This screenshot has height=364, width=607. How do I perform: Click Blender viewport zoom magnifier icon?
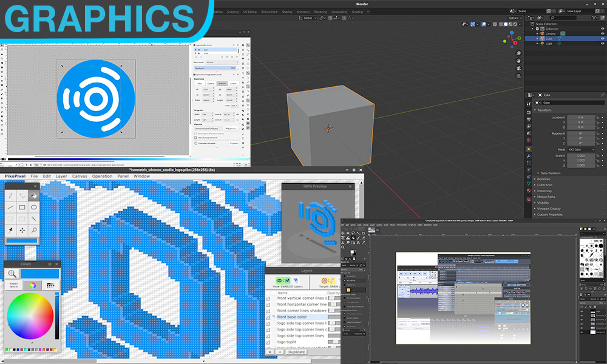tap(519, 53)
